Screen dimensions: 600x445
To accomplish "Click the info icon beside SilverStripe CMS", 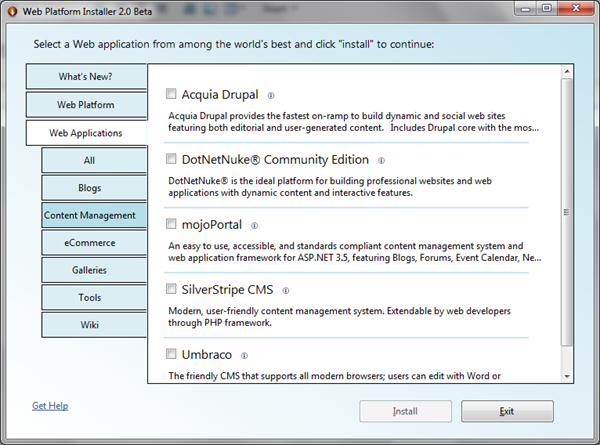I will click(286, 291).
